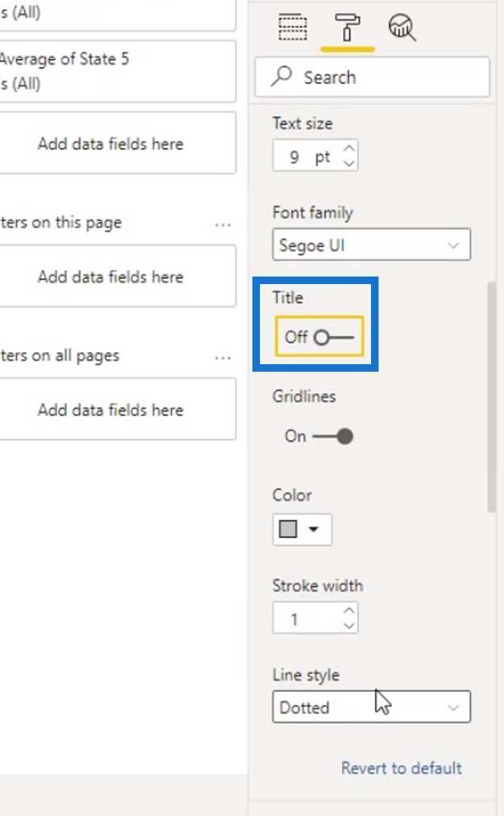The image size is (504, 816).
Task: Click Add data fields here under all pages
Action: point(110,410)
